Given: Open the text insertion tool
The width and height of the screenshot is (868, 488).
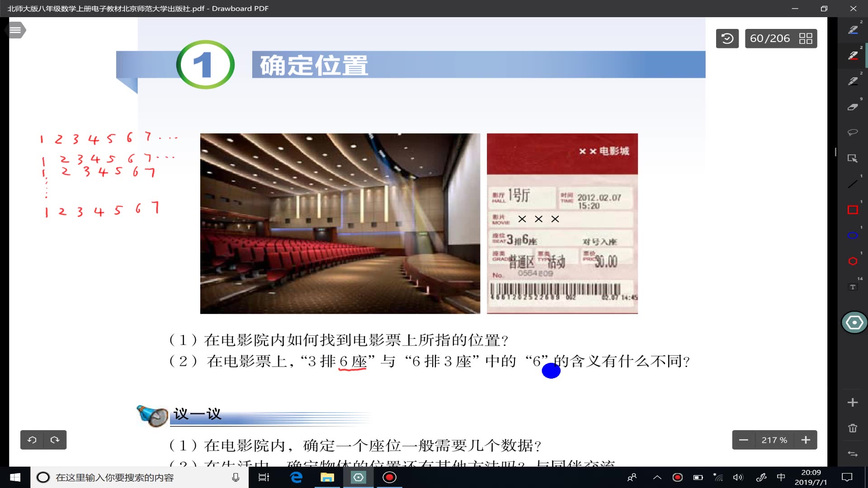Looking at the screenshot, I should click(x=853, y=286).
